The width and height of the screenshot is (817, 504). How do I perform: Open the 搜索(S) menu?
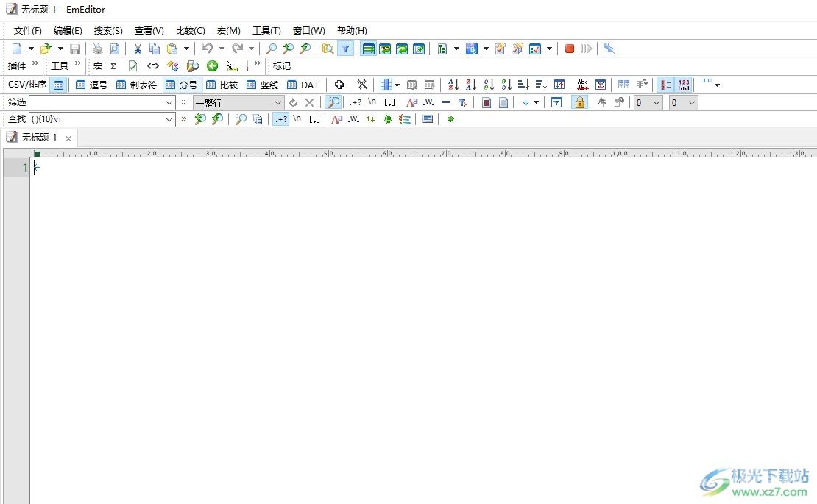click(x=108, y=31)
